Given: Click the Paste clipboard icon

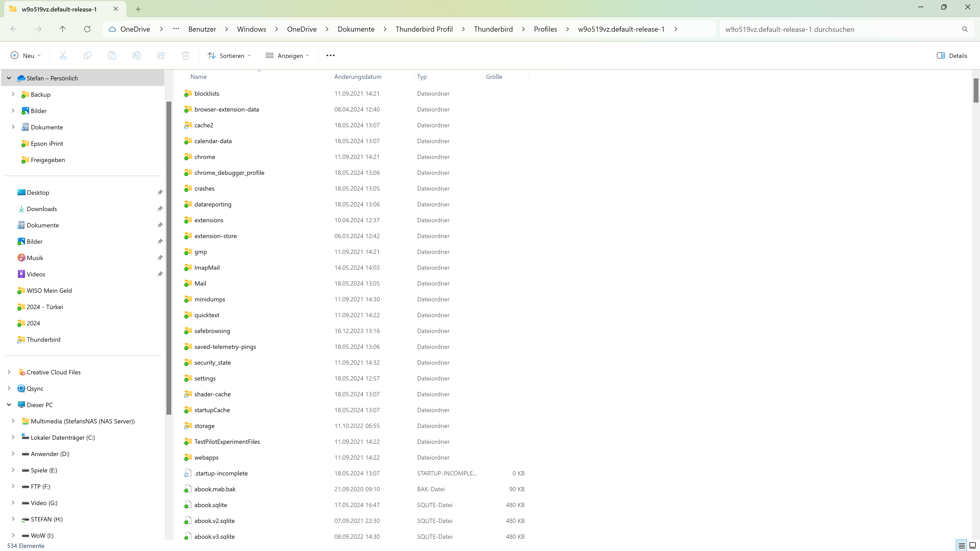Looking at the screenshot, I should 112,56.
